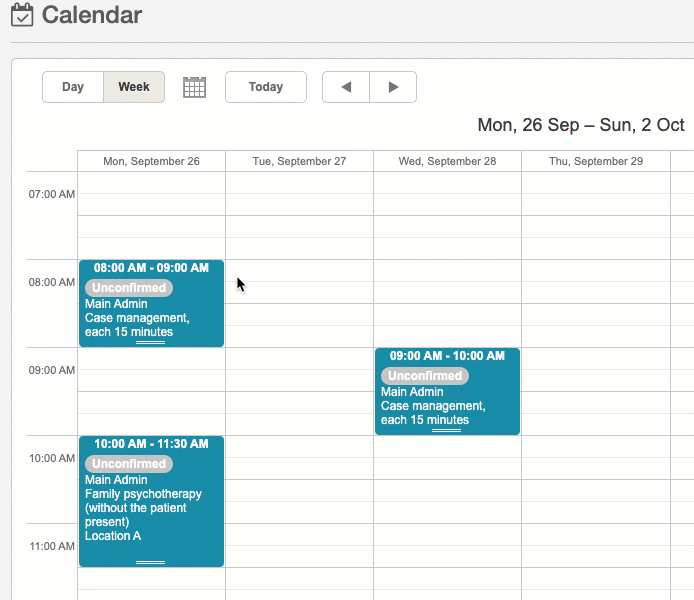694x600 pixels.
Task: Go to previous week arrow
Action: [346, 87]
